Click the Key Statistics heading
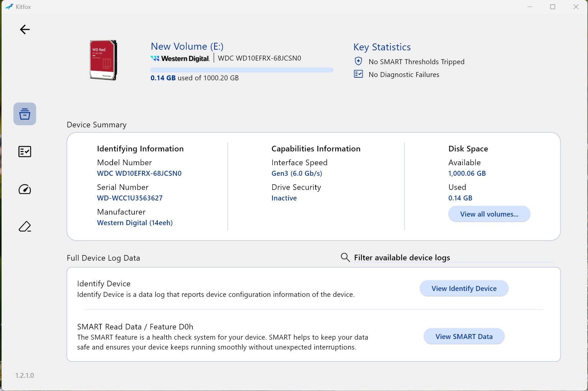The image size is (588, 391). (x=382, y=47)
